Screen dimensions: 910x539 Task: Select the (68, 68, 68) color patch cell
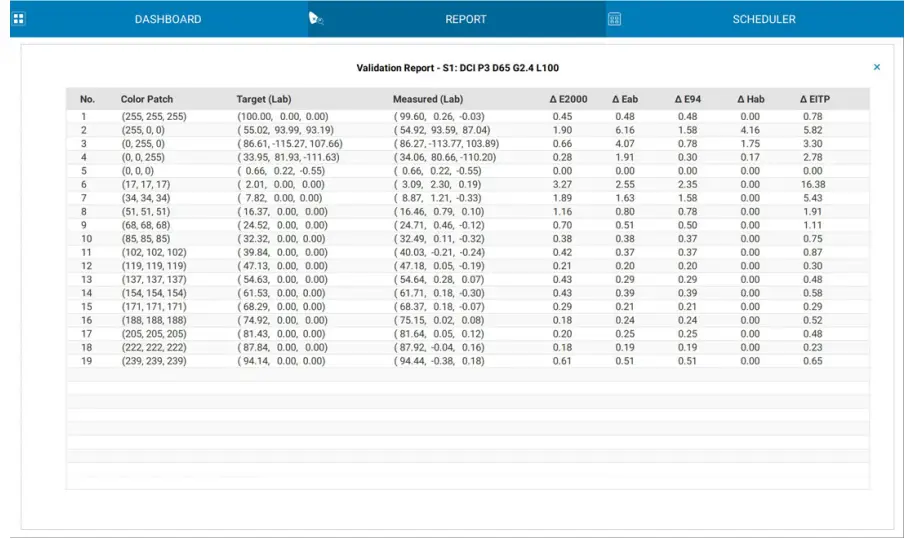[x=146, y=225]
